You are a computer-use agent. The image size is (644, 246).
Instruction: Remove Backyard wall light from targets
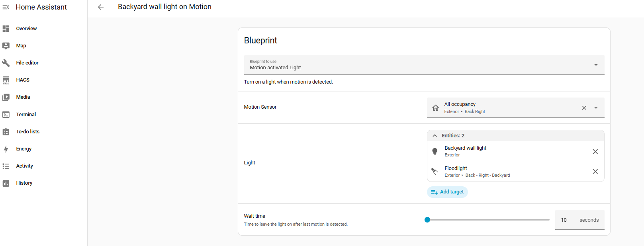click(x=595, y=152)
